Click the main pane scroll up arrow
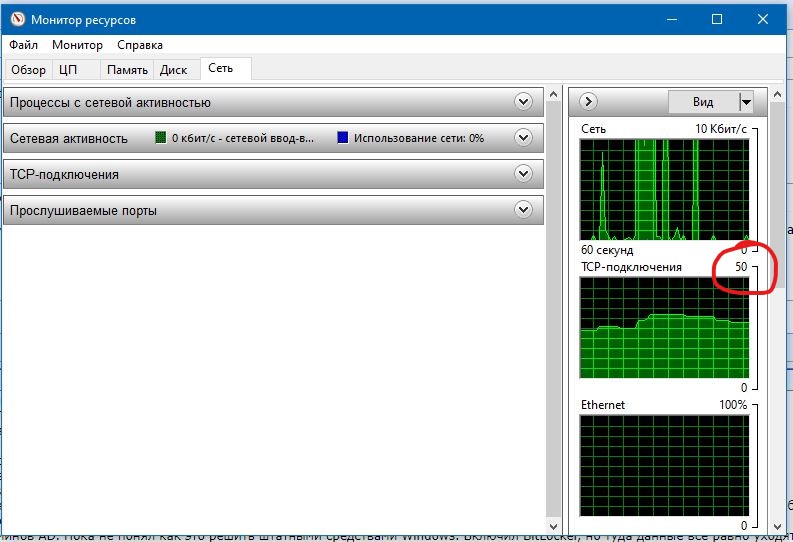This screenshot has width=793, height=542. click(x=553, y=95)
